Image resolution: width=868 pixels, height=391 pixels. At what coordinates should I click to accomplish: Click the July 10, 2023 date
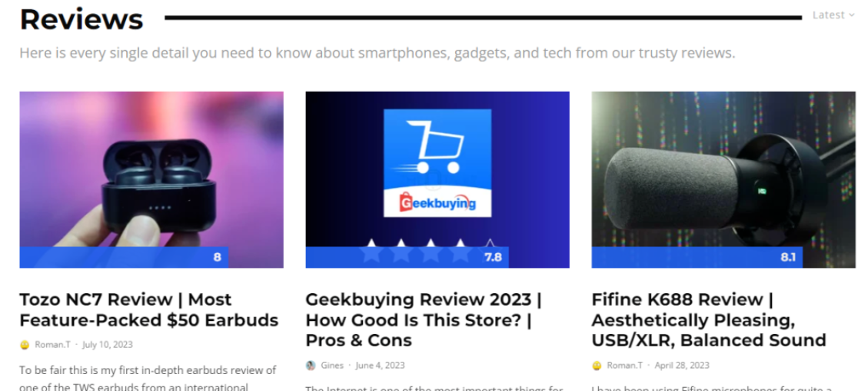pyautogui.click(x=108, y=345)
